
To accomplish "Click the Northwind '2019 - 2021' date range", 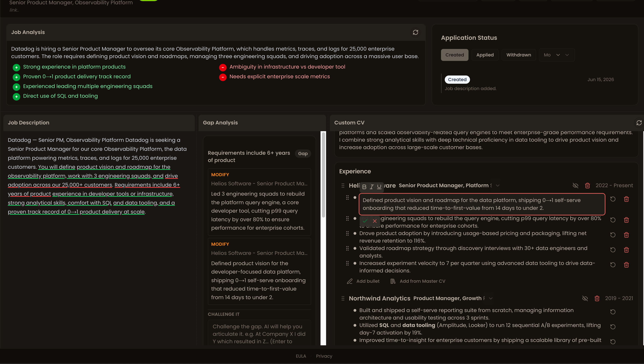I will pos(619,298).
